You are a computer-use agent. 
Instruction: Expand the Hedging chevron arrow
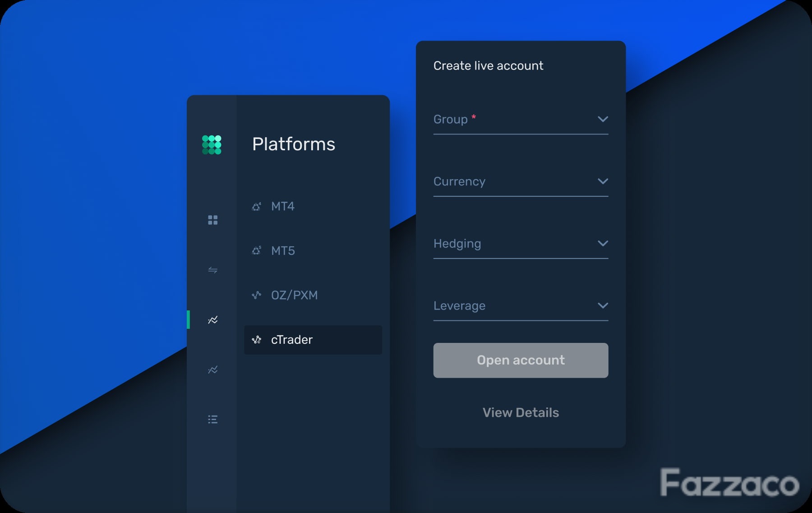[x=603, y=244]
